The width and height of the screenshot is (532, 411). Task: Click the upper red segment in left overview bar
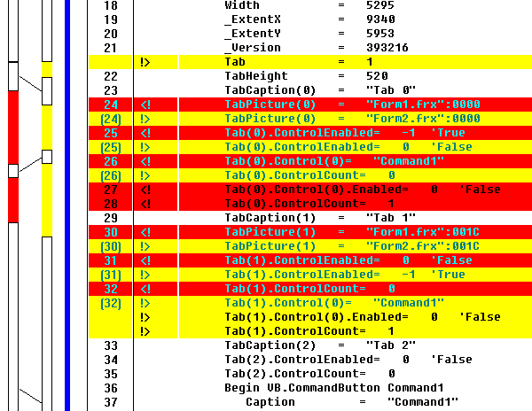(13, 128)
